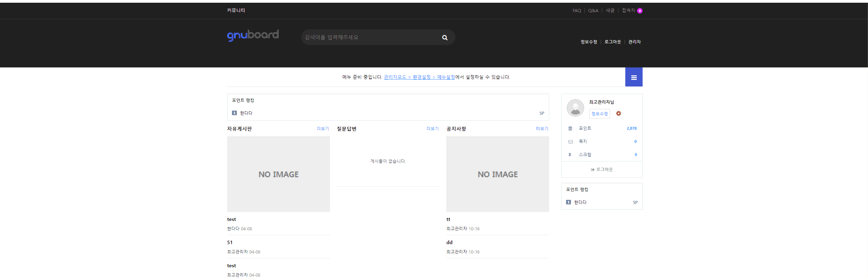Click the 접속자 count badge

(x=639, y=11)
